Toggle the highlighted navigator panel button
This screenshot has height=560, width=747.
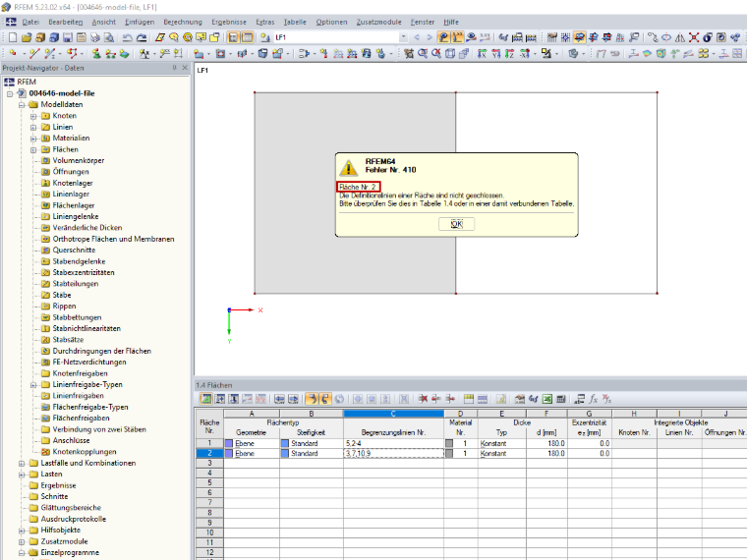pos(233,37)
